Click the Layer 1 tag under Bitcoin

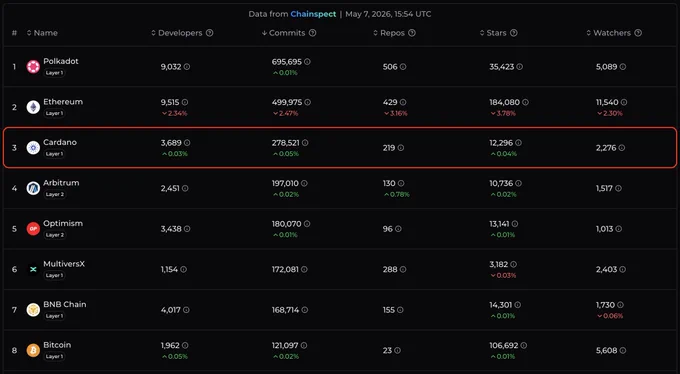click(x=54, y=356)
